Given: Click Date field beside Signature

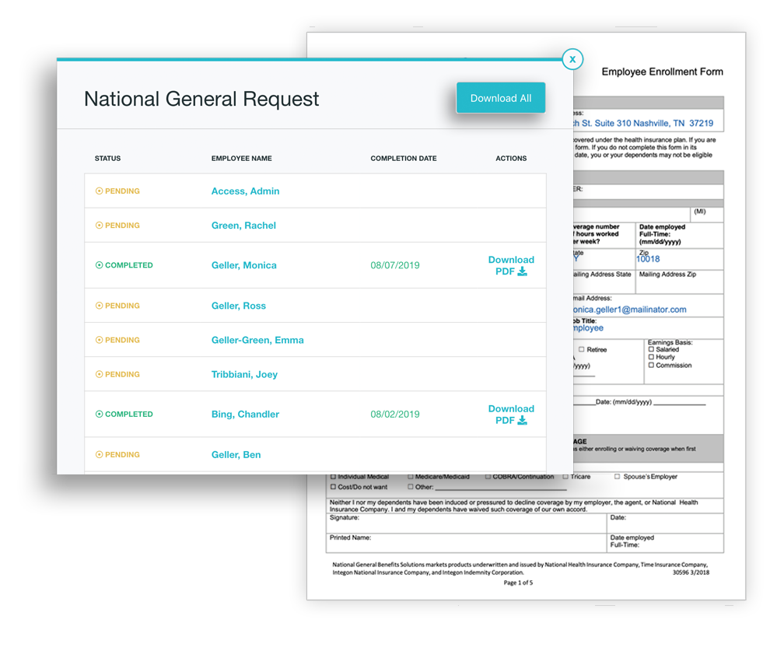Looking at the screenshot, I should coord(665,523).
